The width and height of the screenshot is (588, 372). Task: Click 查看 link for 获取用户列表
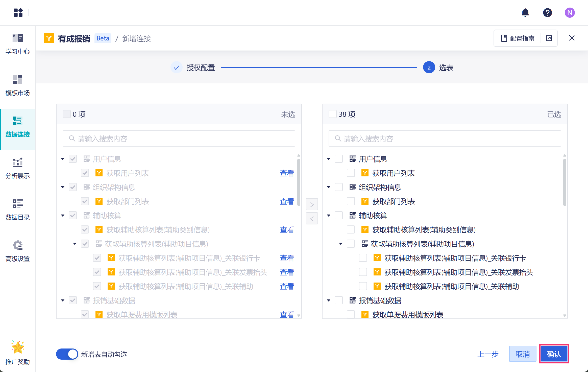coord(287,173)
